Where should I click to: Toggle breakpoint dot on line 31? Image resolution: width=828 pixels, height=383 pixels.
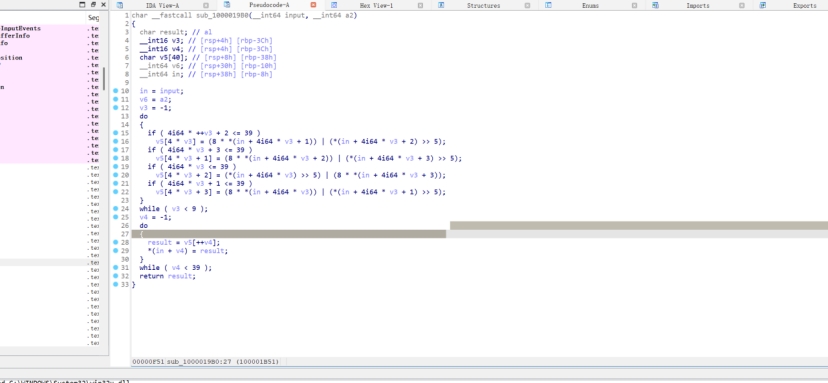click(x=116, y=268)
